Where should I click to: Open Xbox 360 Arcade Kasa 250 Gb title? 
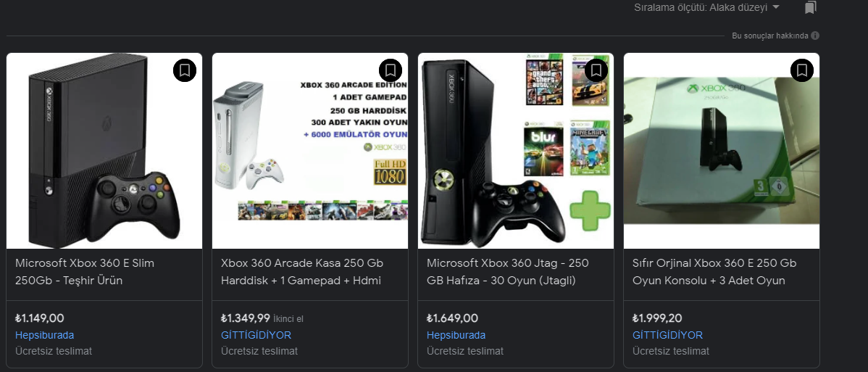(x=302, y=272)
